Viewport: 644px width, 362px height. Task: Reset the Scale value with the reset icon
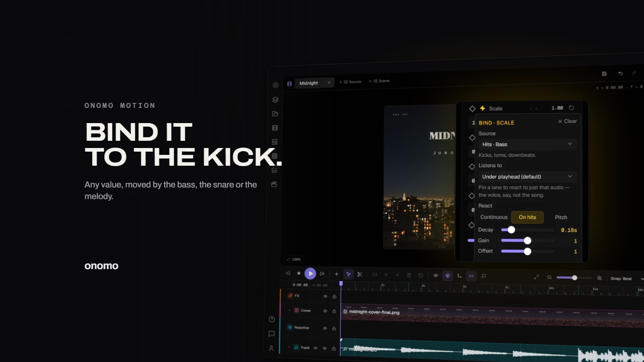[572, 108]
